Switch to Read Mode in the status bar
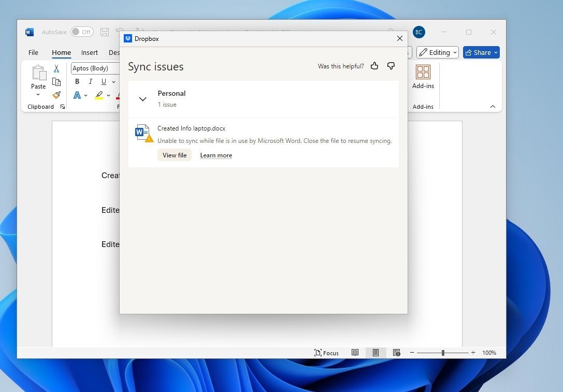The image size is (563, 392). (x=355, y=353)
